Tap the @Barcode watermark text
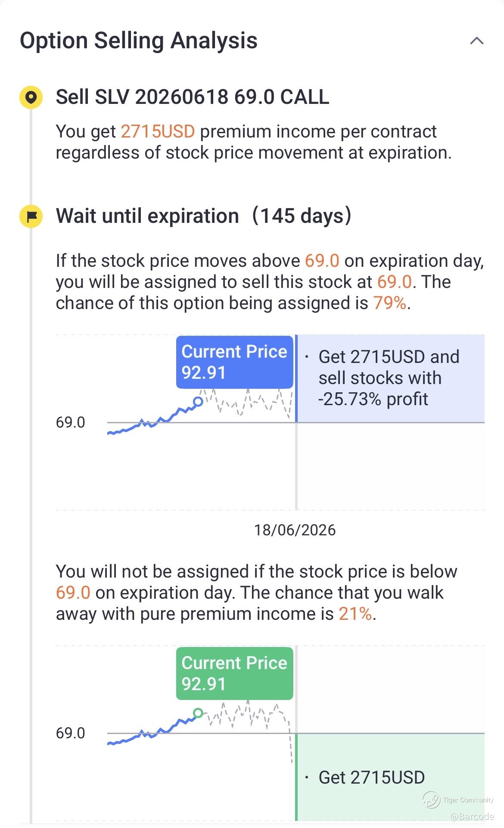The width and height of the screenshot is (504, 828). point(472,816)
